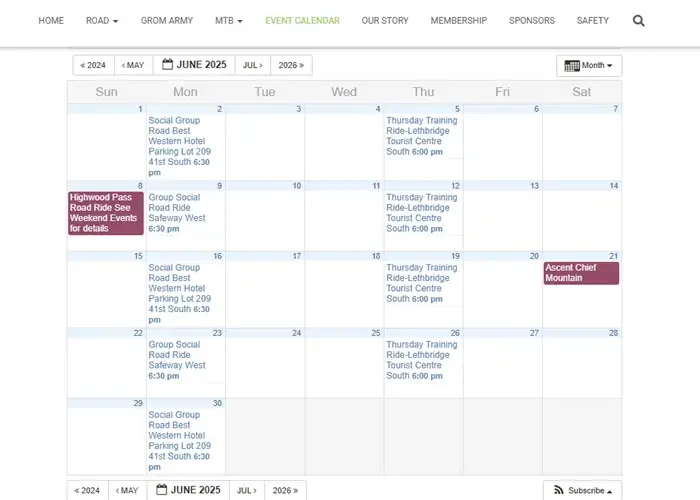Expand the MTB menu dropdown
The width and height of the screenshot is (700, 500).
click(229, 21)
